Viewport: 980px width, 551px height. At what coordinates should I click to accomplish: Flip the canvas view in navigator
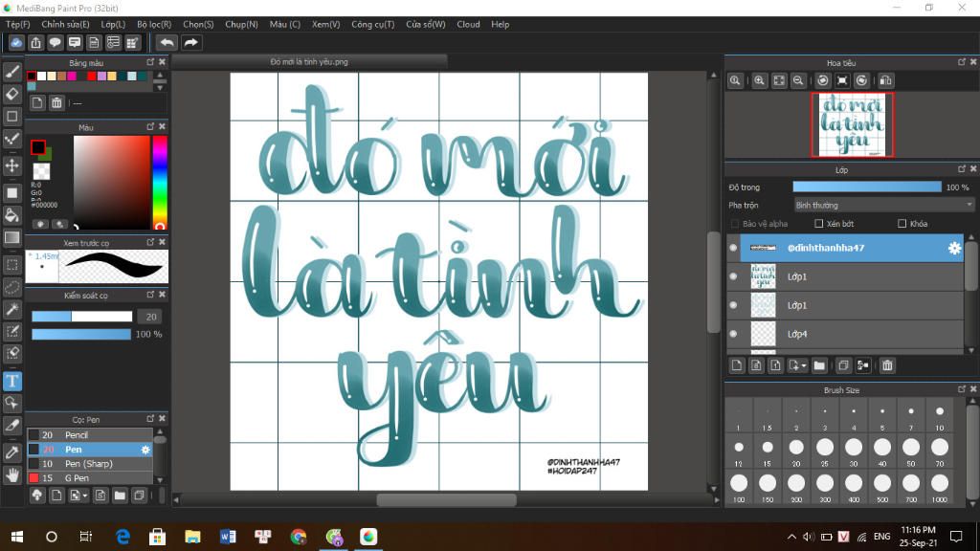click(885, 80)
